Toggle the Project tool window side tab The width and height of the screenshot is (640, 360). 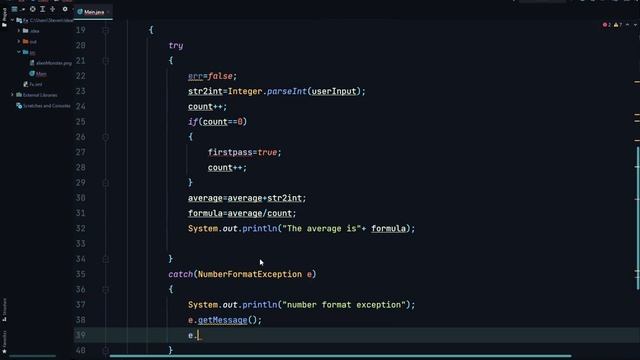point(4,17)
